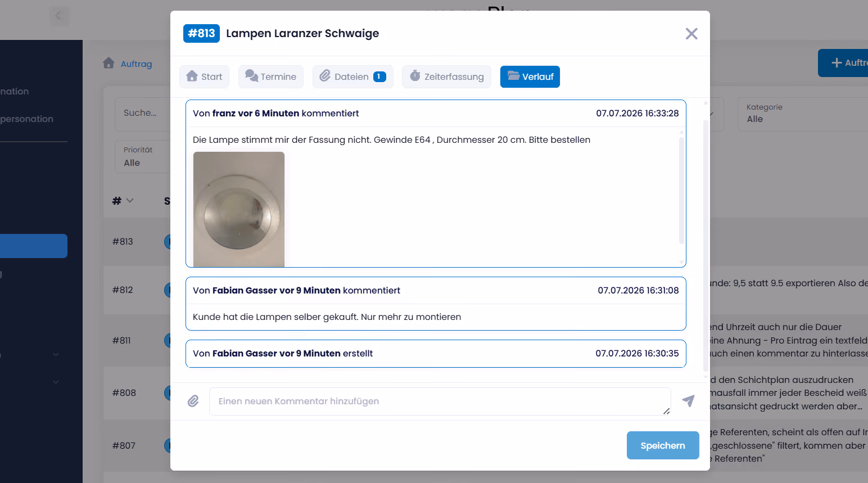
Task: Open the Priorität filter dropdown
Action: pos(143,156)
